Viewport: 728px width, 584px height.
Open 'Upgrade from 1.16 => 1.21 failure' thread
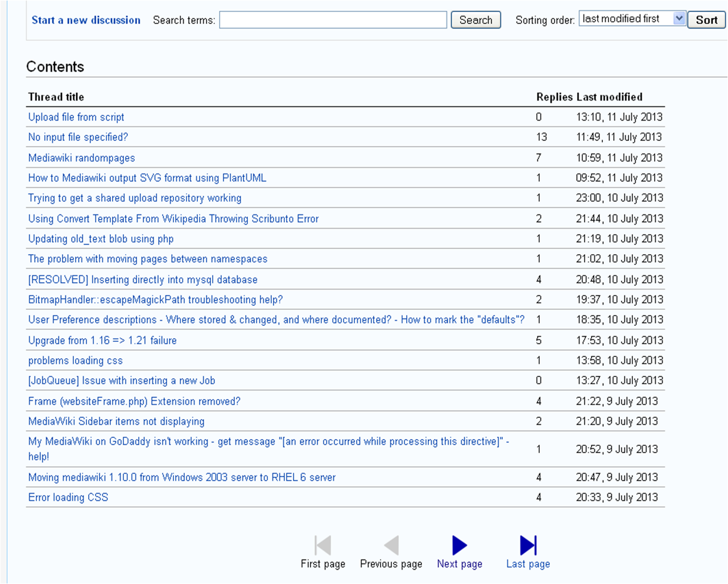102,341
